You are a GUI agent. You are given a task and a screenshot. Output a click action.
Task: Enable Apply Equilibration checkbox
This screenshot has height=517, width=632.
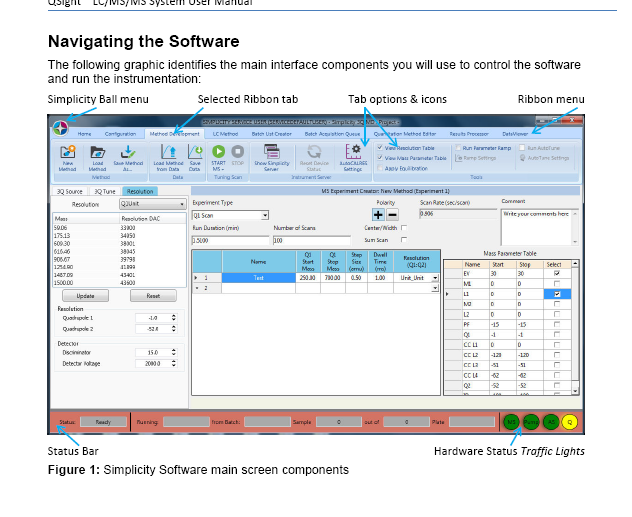point(380,168)
